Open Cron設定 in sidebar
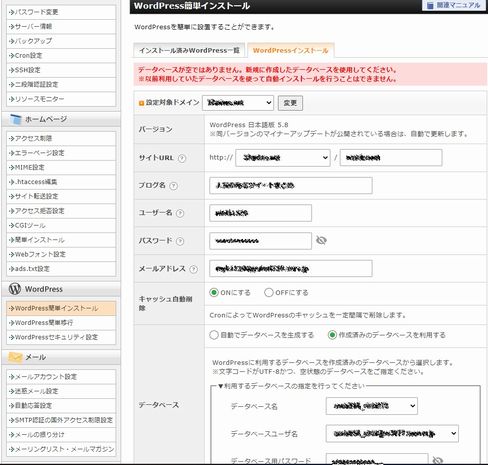This screenshot has height=465, width=488. coord(61,56)
